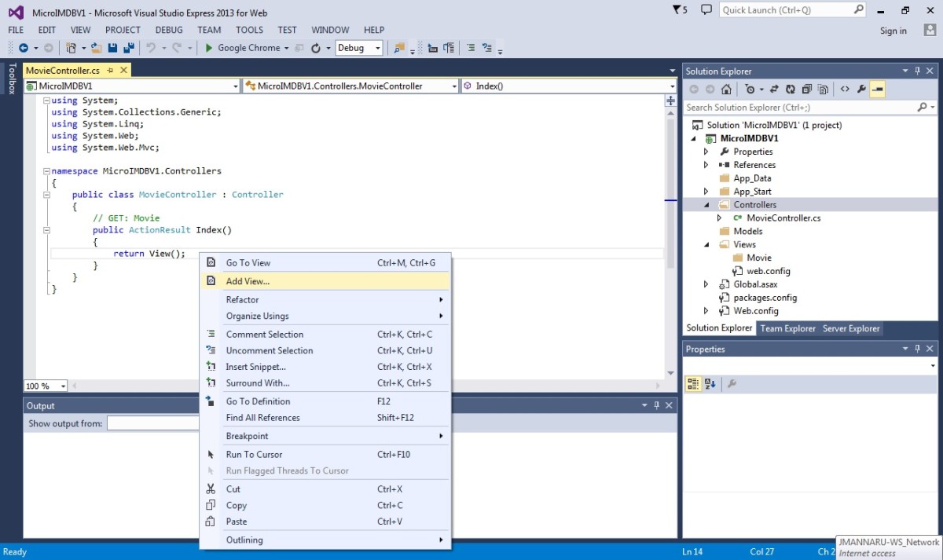This screenshot has width=943, height=560.
Task: Click the View Code icon in Solution Explorer
Action: pyautogui.click(x=845, y=89)
